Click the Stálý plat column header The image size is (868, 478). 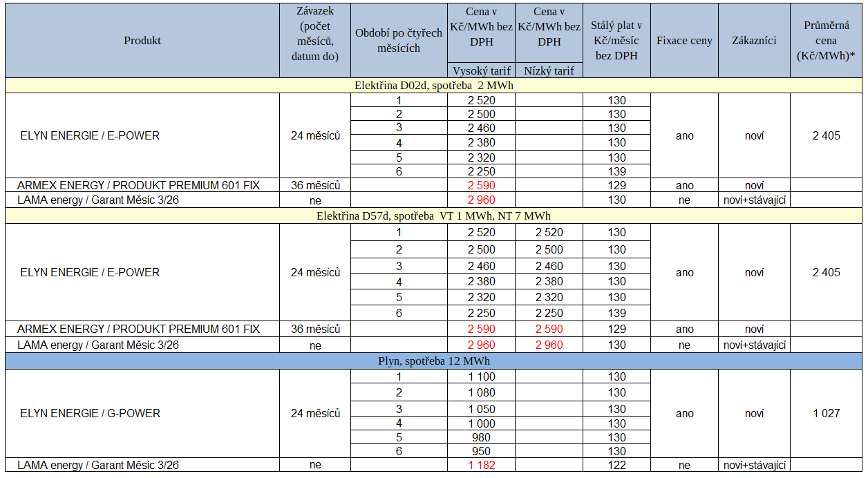616,41
